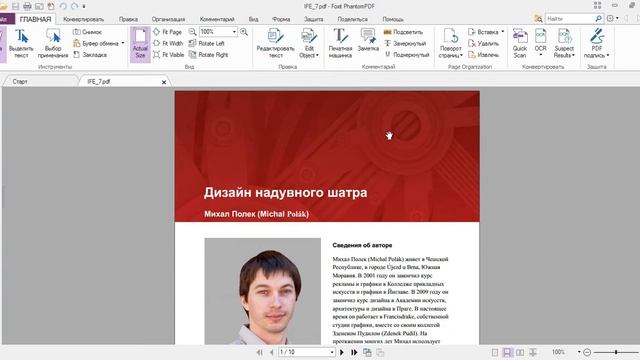The image size is (640, 360).
Task: Click the status bar zoom out minus button
Action: 587,352
